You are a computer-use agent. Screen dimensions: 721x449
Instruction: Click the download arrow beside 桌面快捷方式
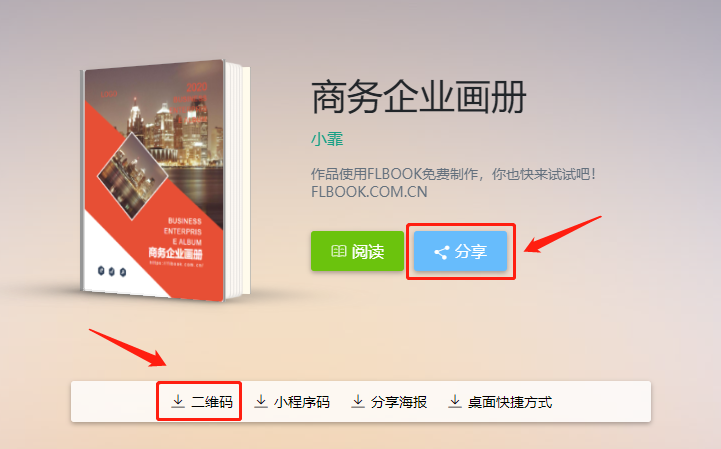pyautogui.click(x=455, y=401)
